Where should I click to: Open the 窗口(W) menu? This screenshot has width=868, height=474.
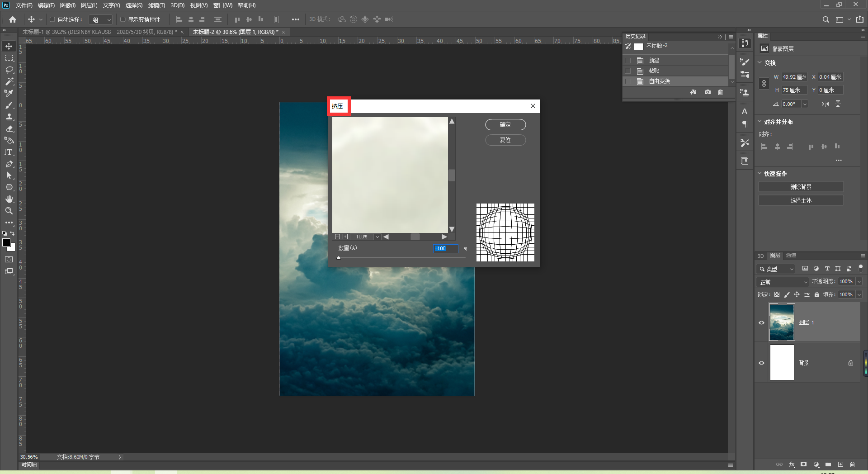coord(223,5)
